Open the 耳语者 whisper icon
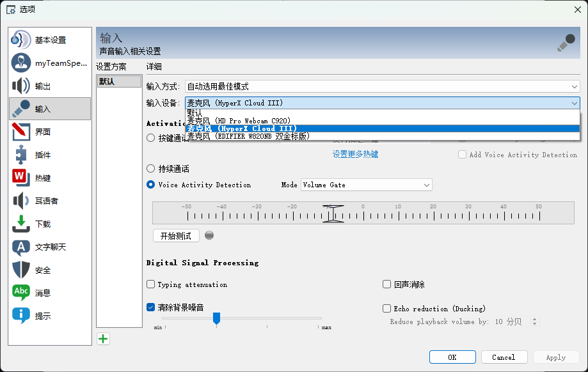The image size is (588, 372). 21,201
